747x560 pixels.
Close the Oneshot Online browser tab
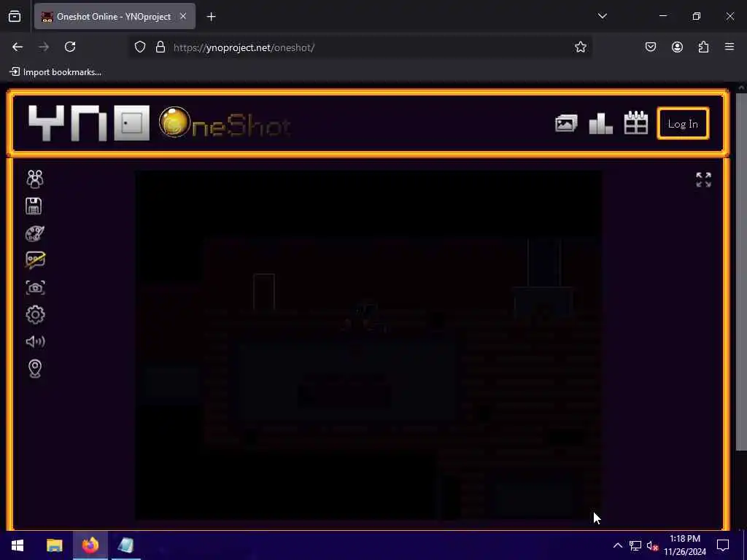pyautogui.click(x=183, y=16)
